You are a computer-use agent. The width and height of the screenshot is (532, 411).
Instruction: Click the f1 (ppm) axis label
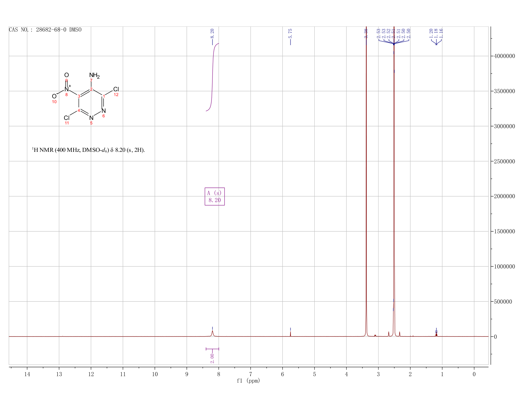pyautogui.click(x=248, y=381)
